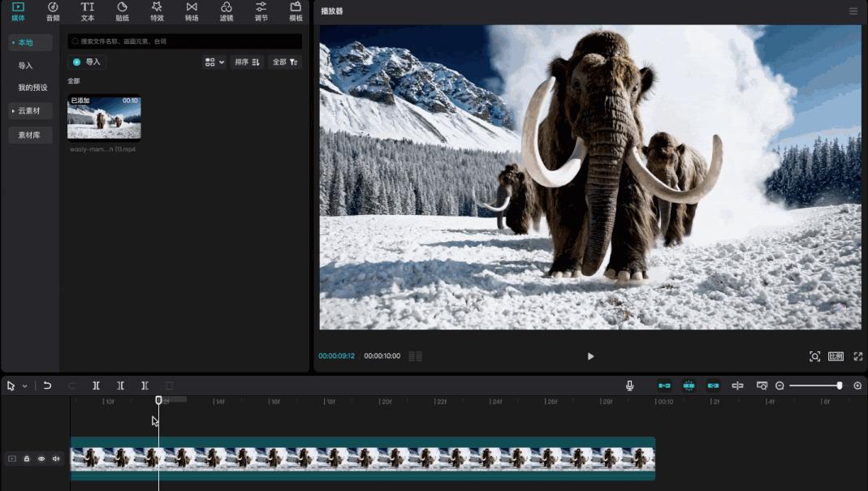Screen dimensions: 868x491
Task: Switch to the 音频 audio tab
Action: pyautogui.click(x=53, y=11)
